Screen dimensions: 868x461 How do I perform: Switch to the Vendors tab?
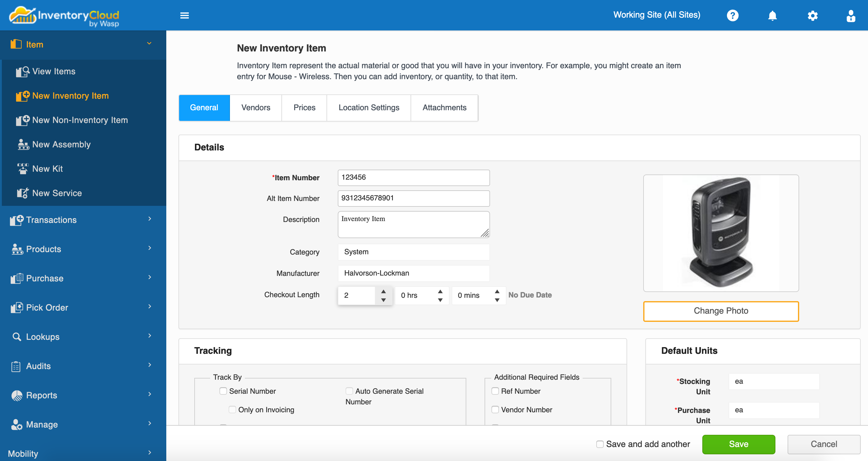pyautogui.click(x=256, y=108)
